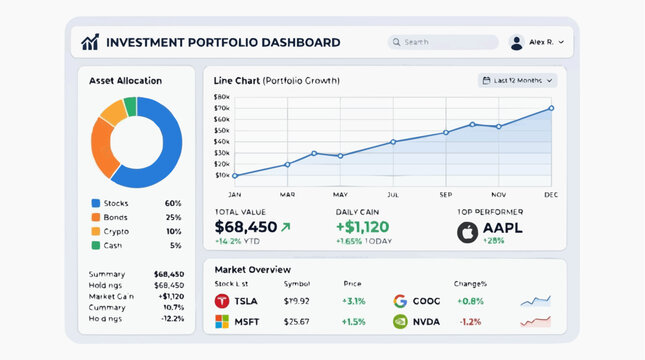Click the +$1,120 daily gain figure
The image size is (645, 360).
pos(362,227)
